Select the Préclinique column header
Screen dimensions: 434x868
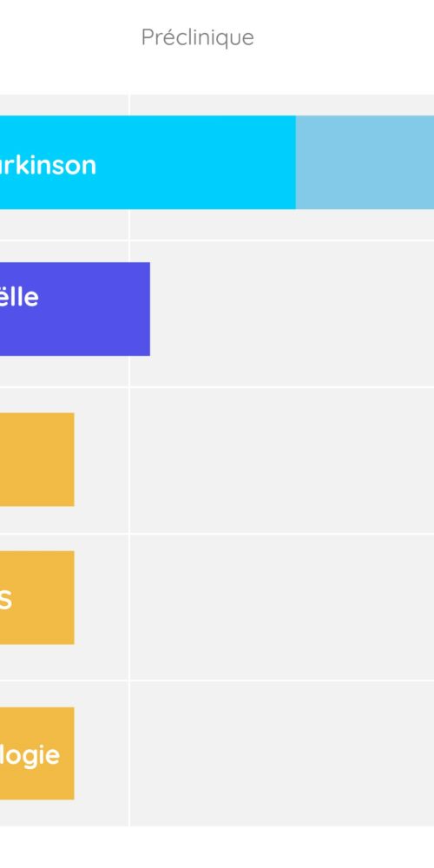tap(198, 37)
